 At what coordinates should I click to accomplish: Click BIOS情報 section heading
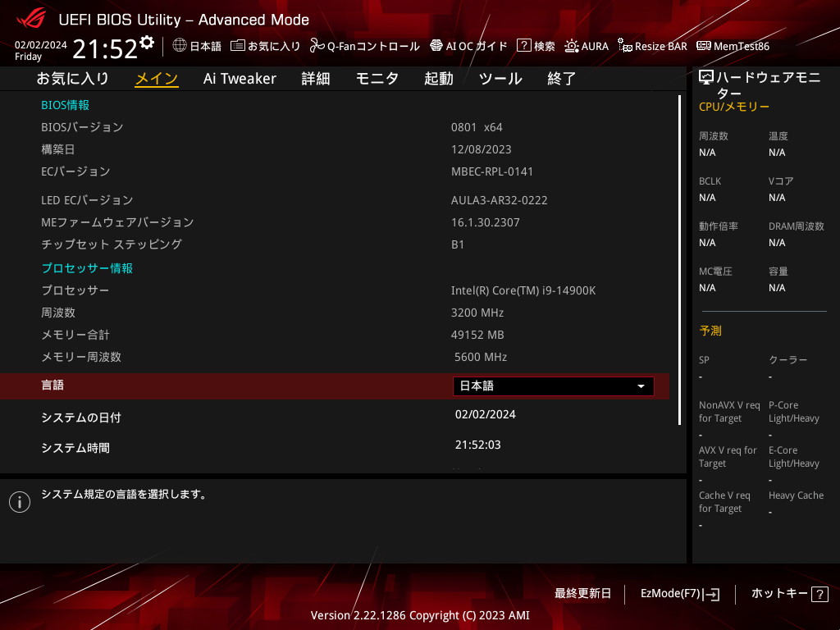(x=66, y=105)
